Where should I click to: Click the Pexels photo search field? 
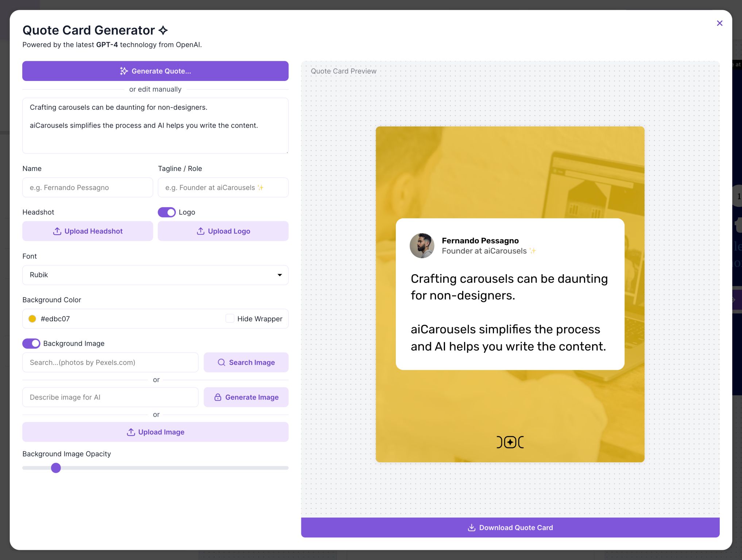pyautogui.click(x=110, y=362)
